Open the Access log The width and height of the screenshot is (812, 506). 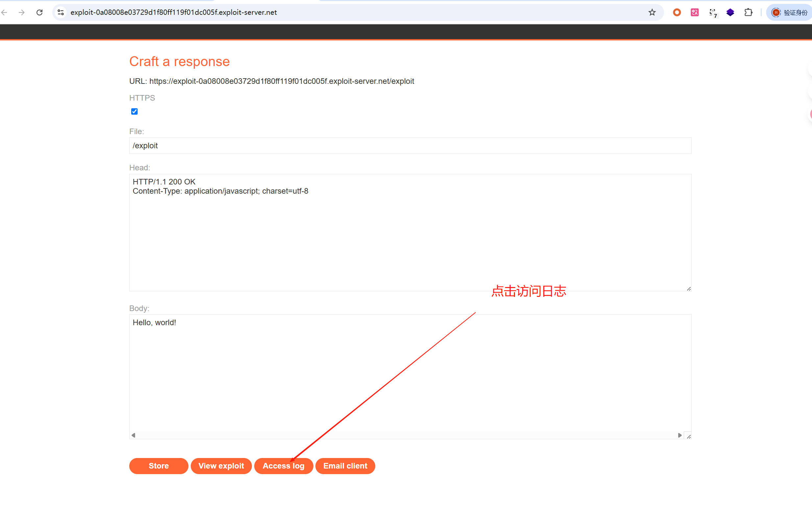[283, 466]
